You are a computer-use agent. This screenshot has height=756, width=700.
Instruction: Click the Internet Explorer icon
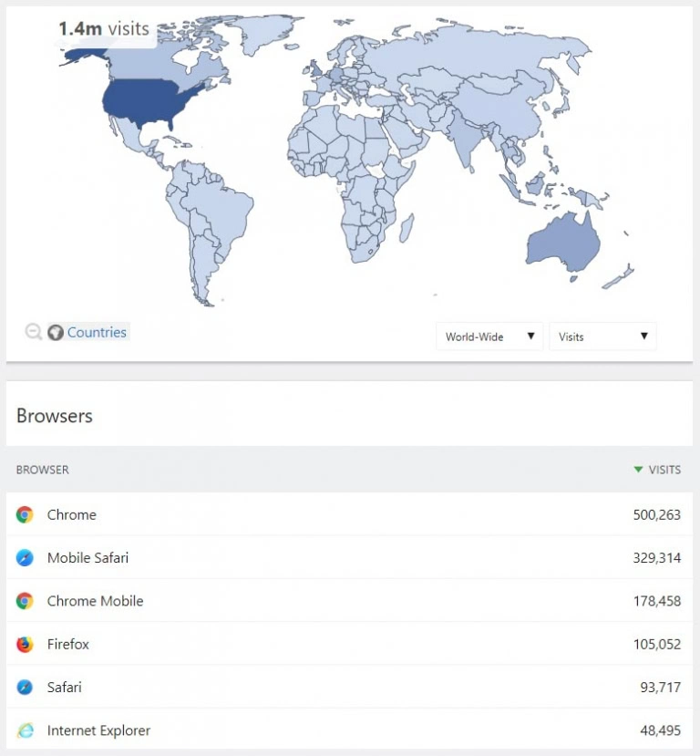tap(25, 730)
